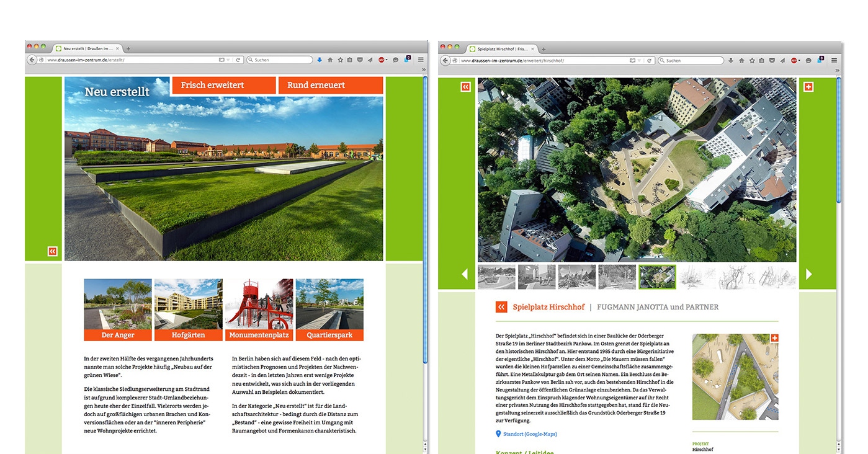Bookmark Hirschhof page with star icon
The height and width of the screenshot is (454, 868).
click(752, 60)
